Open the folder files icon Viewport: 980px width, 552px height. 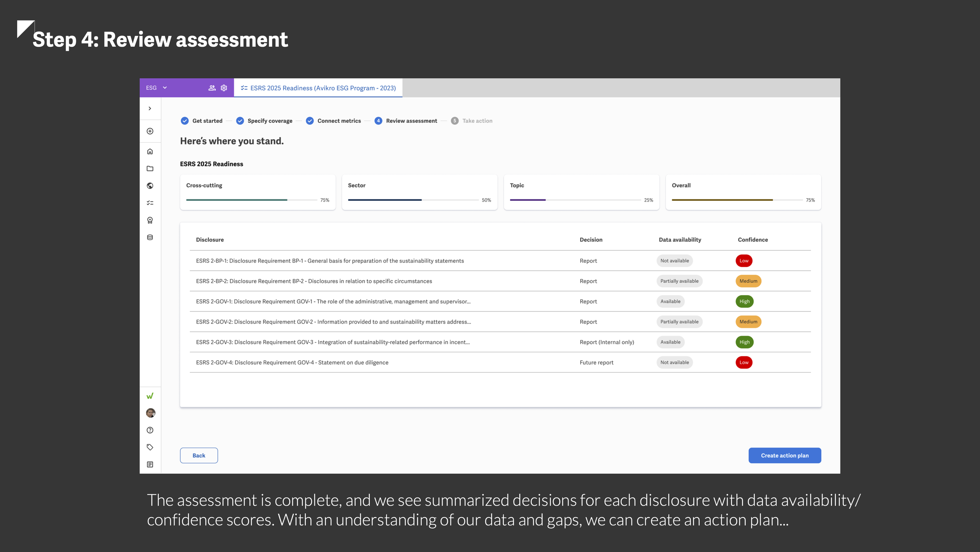(150, 169)
